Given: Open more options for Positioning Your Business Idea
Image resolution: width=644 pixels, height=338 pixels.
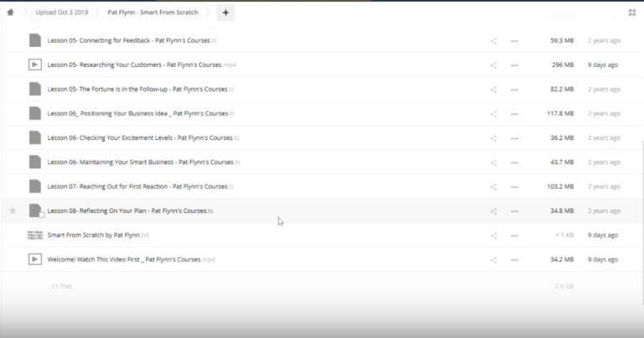Looking at the screenshot, I should coord(514,114).
